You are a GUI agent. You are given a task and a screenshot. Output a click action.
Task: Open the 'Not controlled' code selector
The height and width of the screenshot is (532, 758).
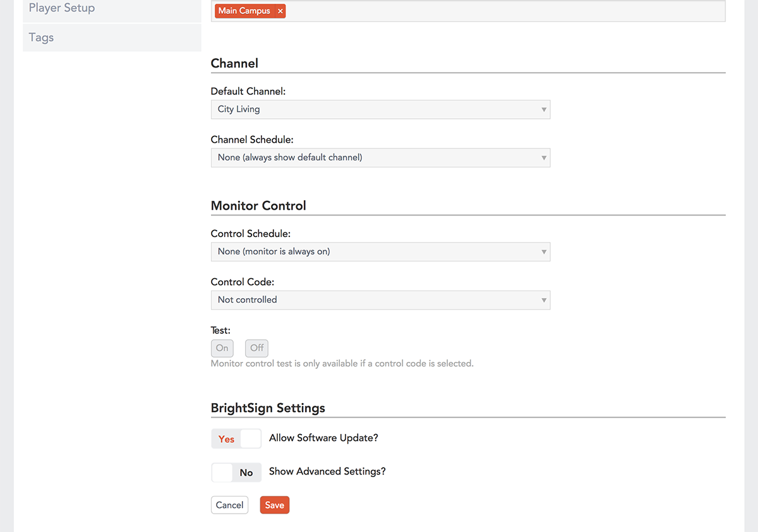(x=379, y=300)
